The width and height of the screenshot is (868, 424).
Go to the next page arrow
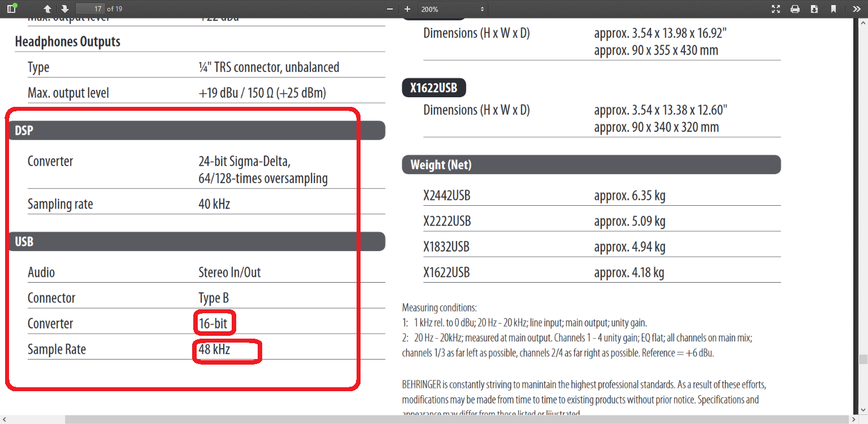[x=64, y=8]
